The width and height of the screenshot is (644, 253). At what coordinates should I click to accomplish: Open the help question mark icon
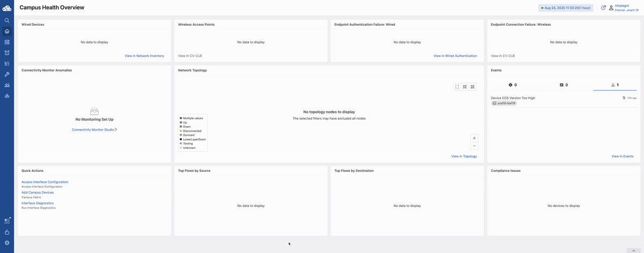[x=603, y=8]
